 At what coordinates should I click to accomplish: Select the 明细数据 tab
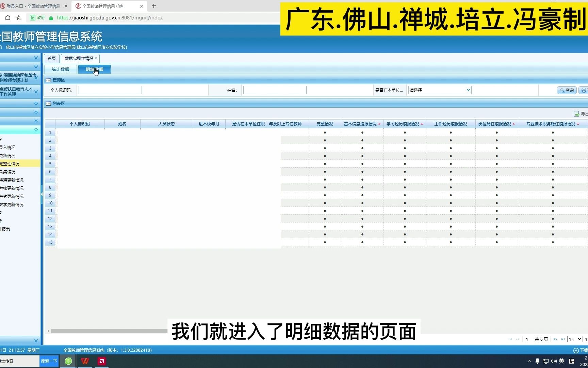tap(95, 69)
